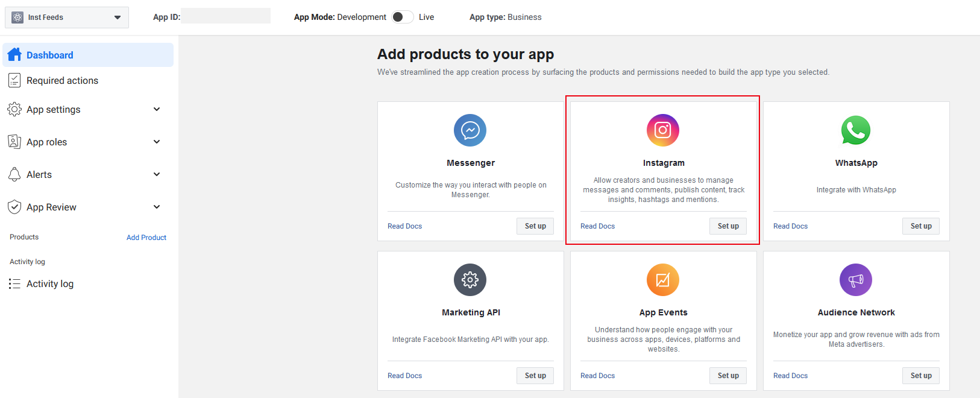Click the Inst Feeds app icon
980x398 pixels.
pyautogui.click(x=17, y=17)
